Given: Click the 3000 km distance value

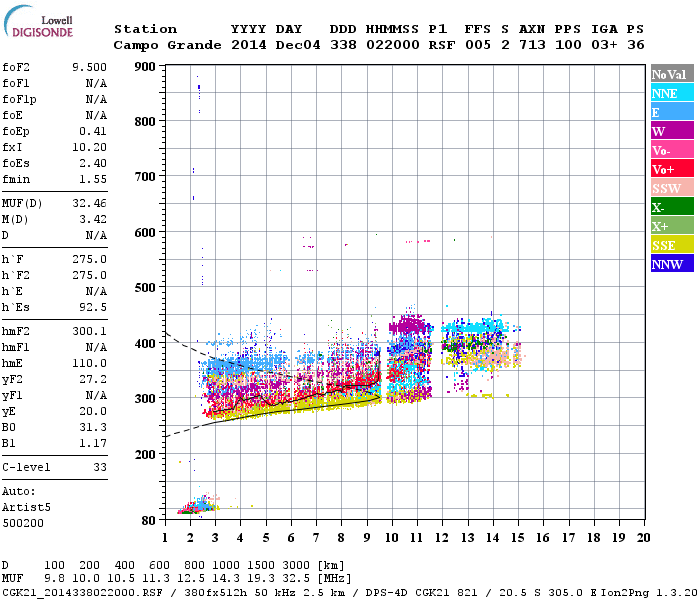Looking at the screenshot, I should pyautogui.click(x=296, y=566).
